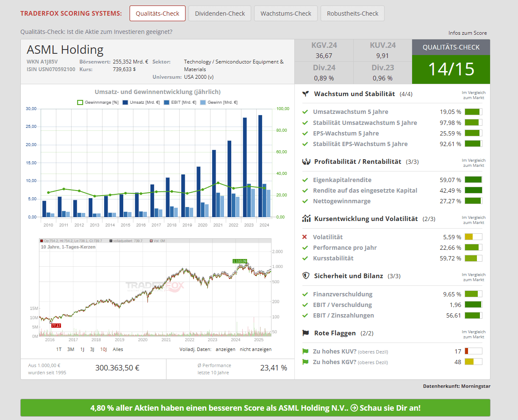Click the Infos zum Score link
This screenshot has height=420, width=518.
(x=468, y=33)
